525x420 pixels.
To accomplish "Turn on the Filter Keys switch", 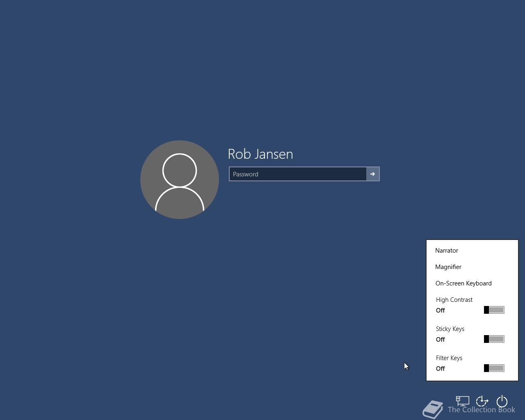I will [x=494, y=368].
